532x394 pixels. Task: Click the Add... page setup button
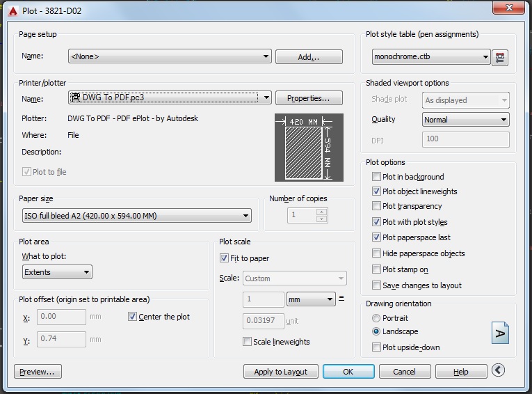pos(309,56)
